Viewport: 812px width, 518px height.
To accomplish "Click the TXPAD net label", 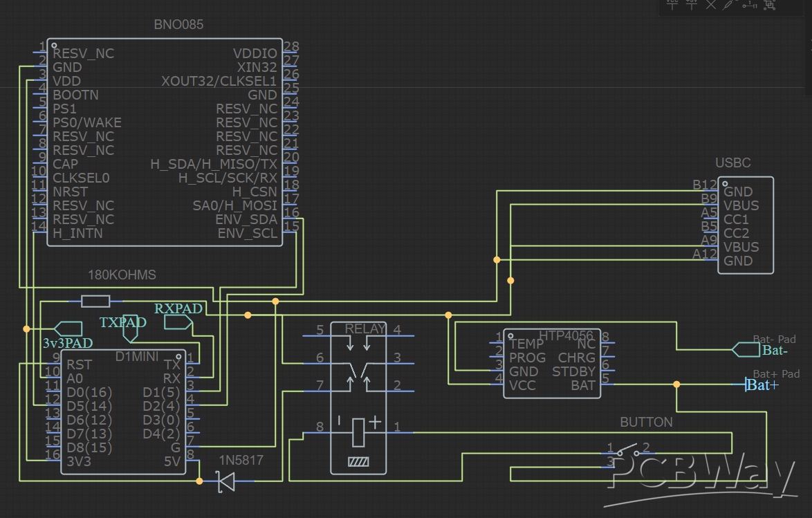I will [x=123, y=322].
